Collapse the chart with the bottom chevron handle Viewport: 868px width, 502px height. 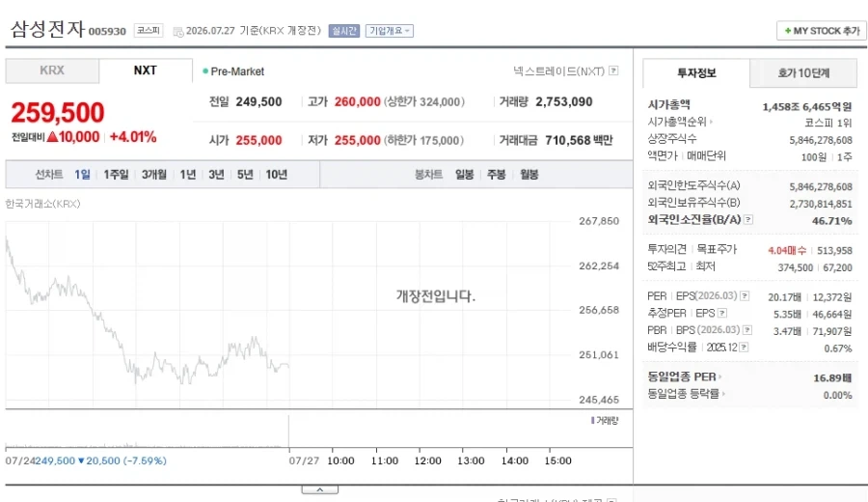[x=319, y=489]
